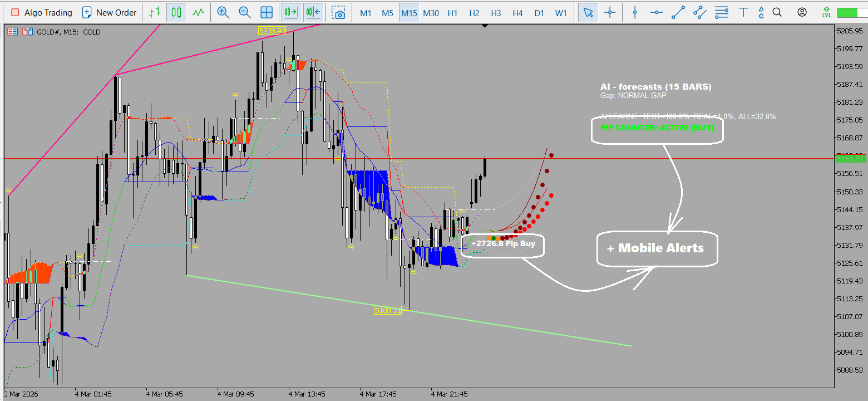Select the equidistant channel tool
The height and width of the screenshot is (401, 868).
[x=700, y=12]
